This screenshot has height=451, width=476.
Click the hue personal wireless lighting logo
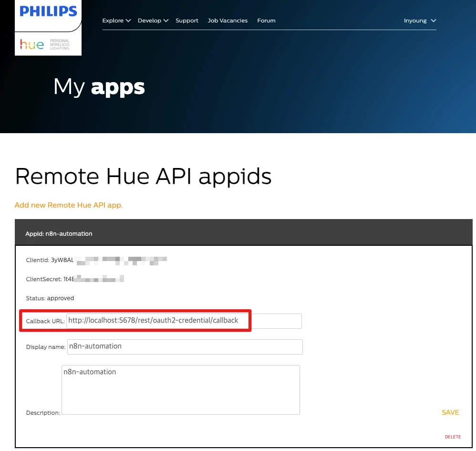[45, 44]
